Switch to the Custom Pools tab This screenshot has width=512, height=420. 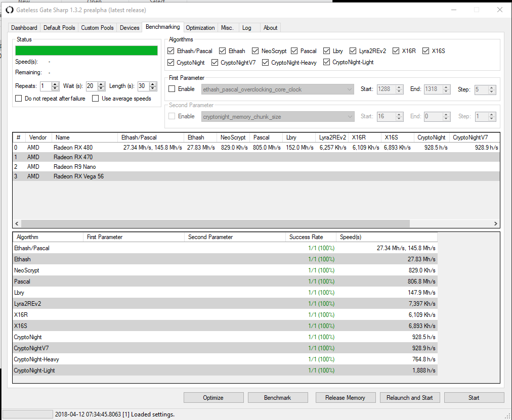pyautogui.click(x=97, y=28)
